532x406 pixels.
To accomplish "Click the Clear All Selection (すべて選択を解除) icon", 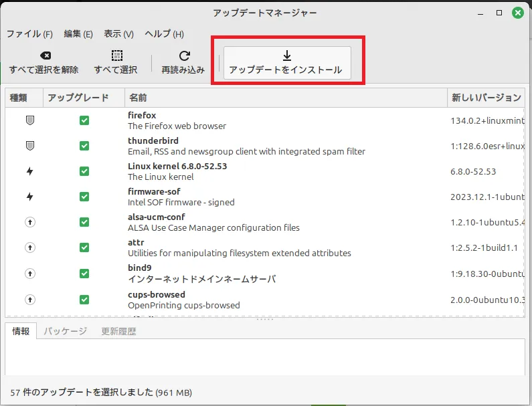I will [x=44, y=56].
